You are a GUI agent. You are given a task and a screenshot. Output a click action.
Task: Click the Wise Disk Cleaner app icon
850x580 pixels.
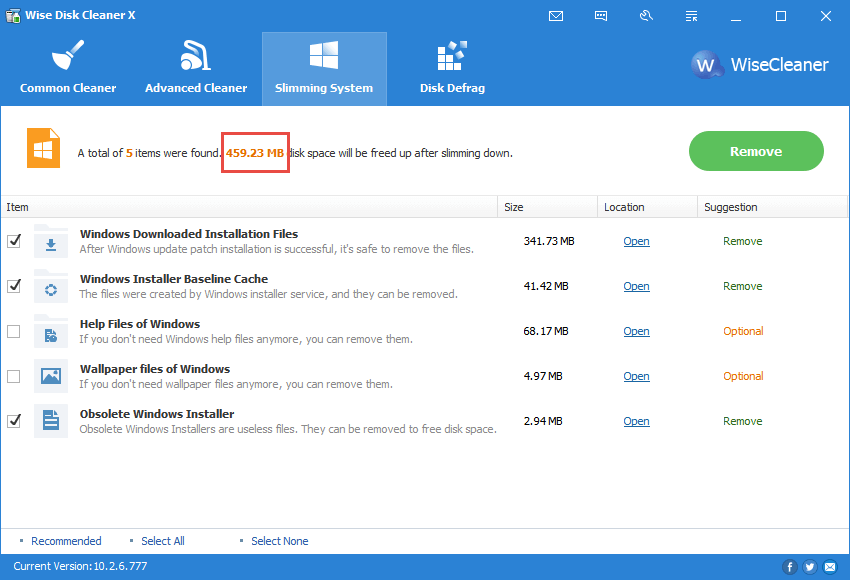(13, 15)
